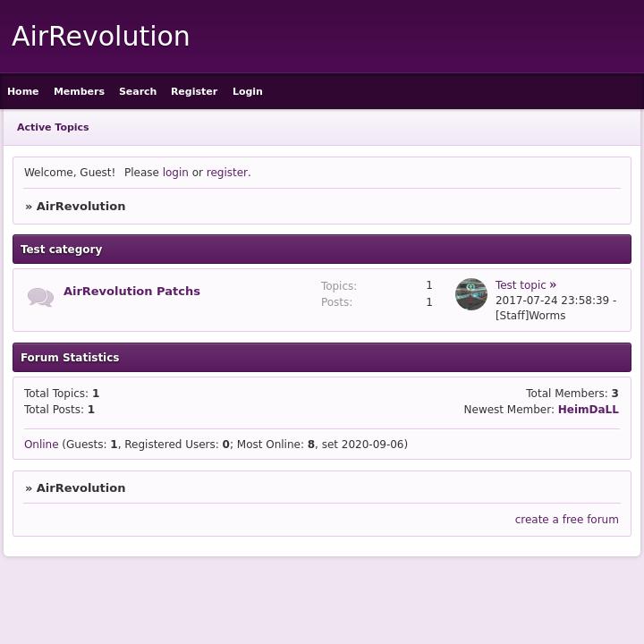The width and height of the screenshot is (644, 644).
Task: Open the Search menu item
Action: (138, 91)
